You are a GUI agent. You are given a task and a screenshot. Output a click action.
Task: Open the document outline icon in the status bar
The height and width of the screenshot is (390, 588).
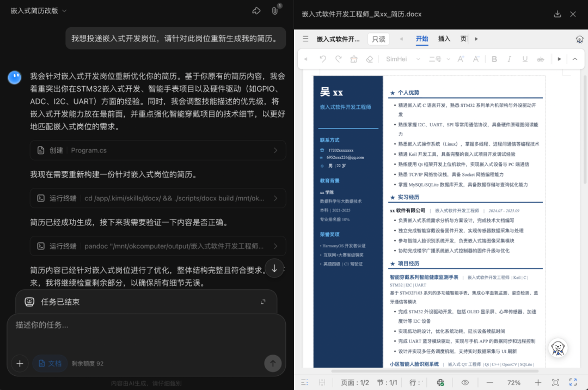click(304, 382)
